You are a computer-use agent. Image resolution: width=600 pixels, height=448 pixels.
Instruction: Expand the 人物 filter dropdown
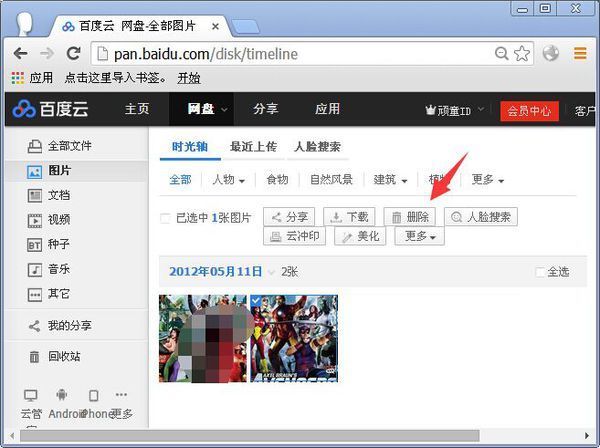coord(227,180)
